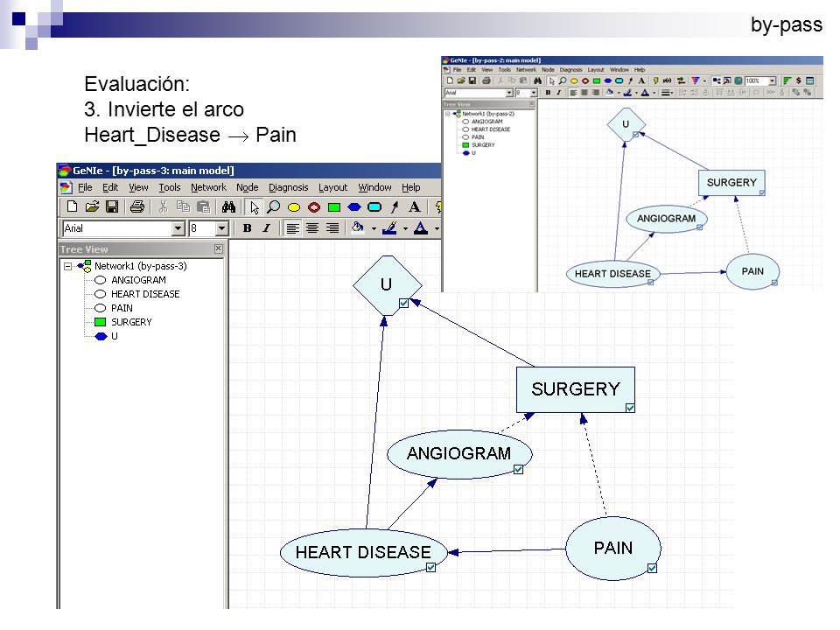Open Tools menu in by-pass-3 window
The height and width of the screenshot is (630, 840).
click(x=169, y=187)
